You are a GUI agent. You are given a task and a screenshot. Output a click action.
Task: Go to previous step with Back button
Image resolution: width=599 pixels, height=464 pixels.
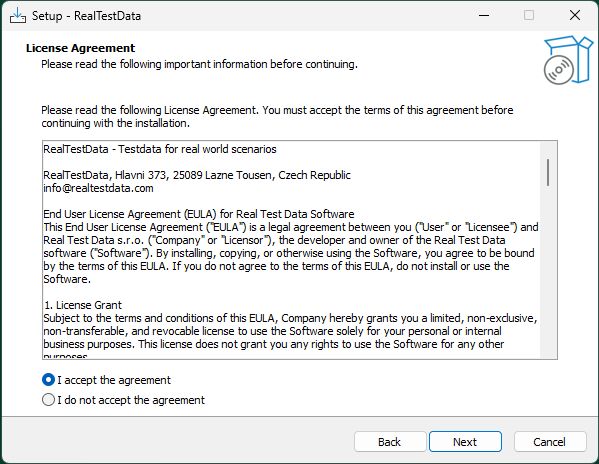[390, 442]
